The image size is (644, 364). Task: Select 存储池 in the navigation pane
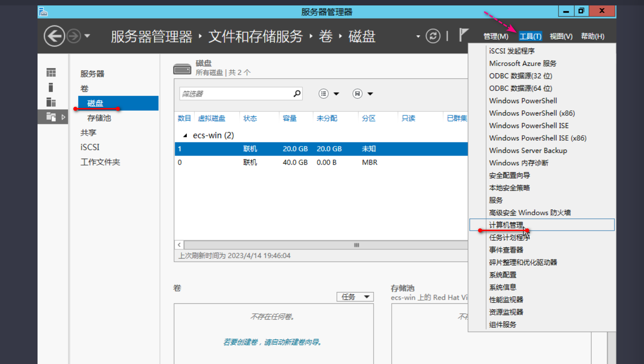click(99, 118)
